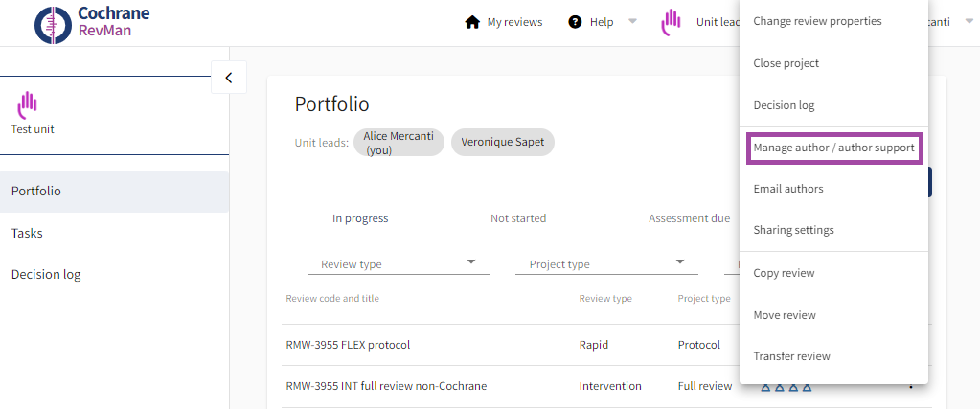The height and width of the screenshot is (409, 980).
Task: Open My reviews link in header
Action: coord(514,22)
